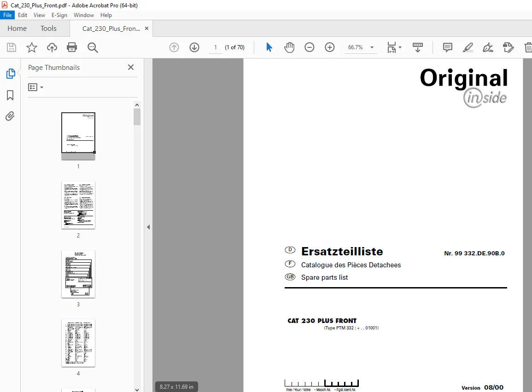Open zoom level 66.7% dropdown
The height and width of the screenshot is (392, 532).
(x=372, y=47)
